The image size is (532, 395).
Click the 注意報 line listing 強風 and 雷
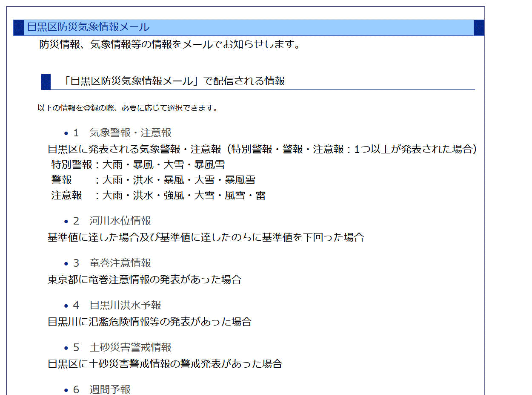pyautogui.click(x=158, y=196)
